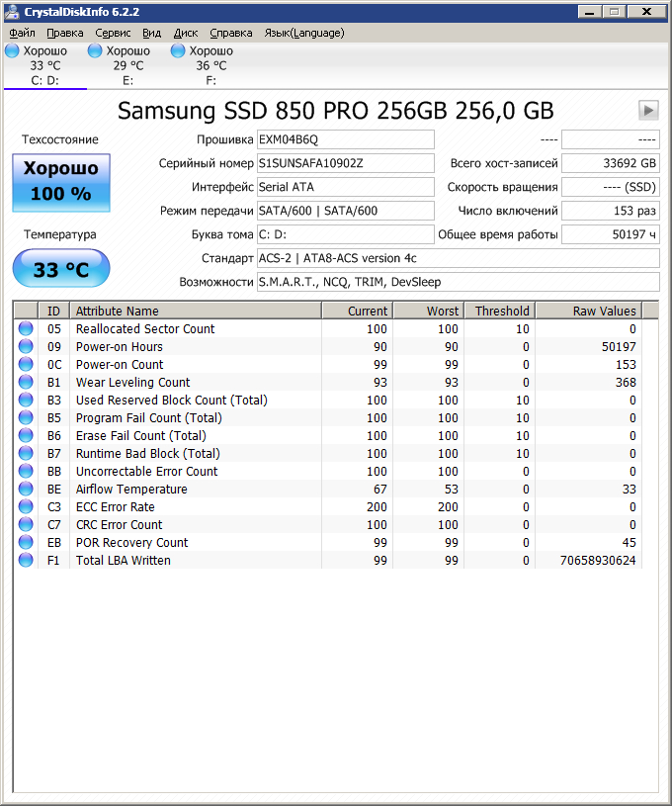
Task: Click the Threshold column header
Action: click(500, 311)
